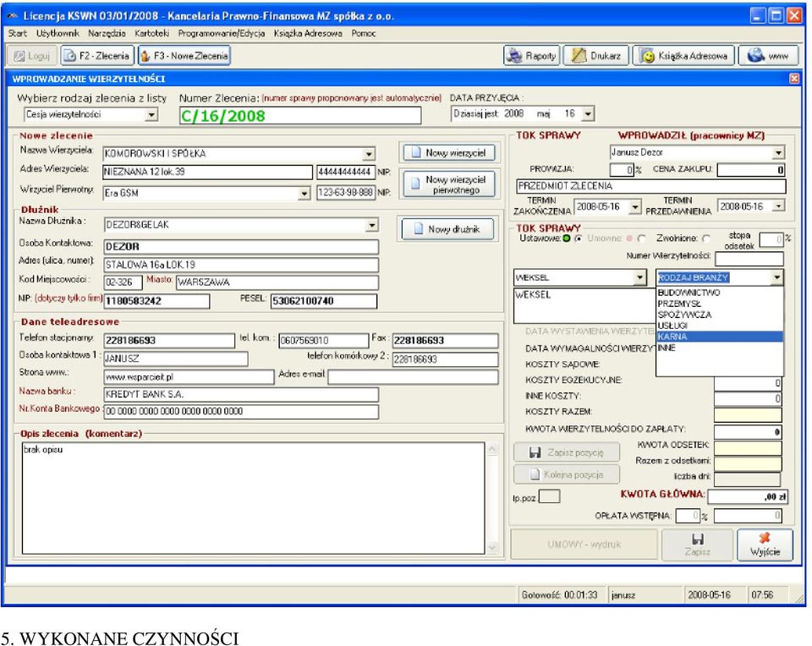Expand the Nazwa Dłużnika dropdown
Image resolution: width=812 pixels, height=646 pixels.
coord(372,225)
